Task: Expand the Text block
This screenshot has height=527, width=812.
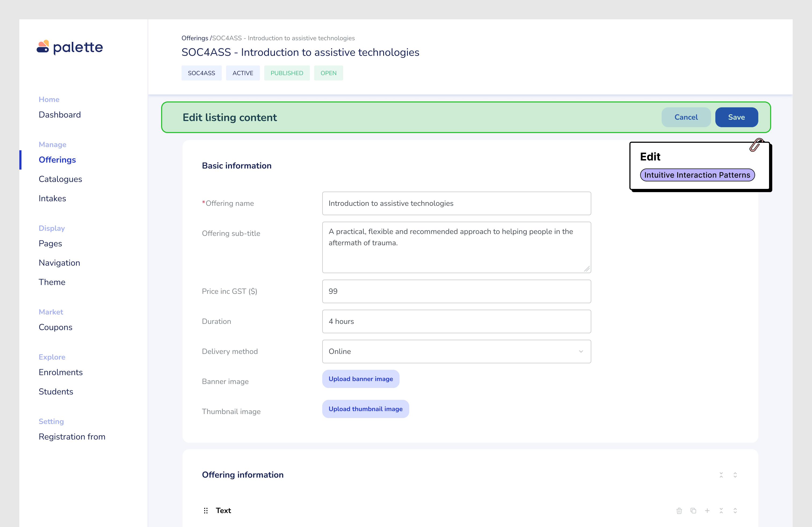Action: (735, 510)
